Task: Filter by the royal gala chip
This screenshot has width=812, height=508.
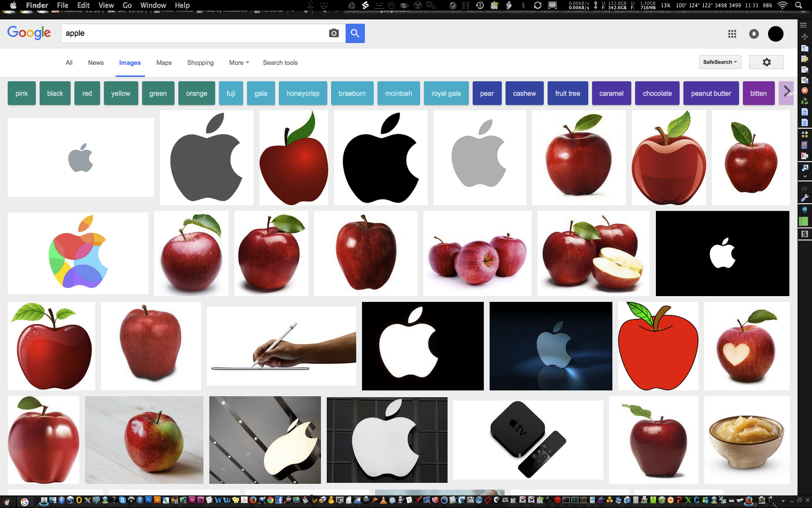Action: click(x=446, y=93)
